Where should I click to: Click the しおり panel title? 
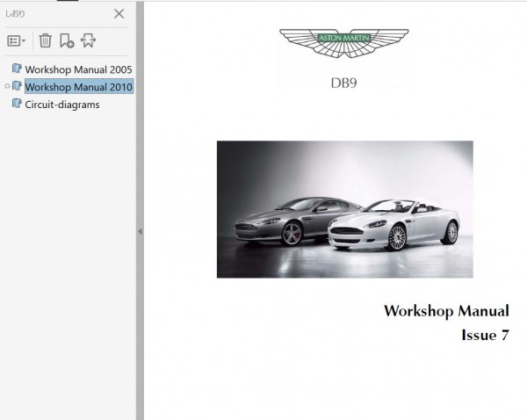coord(15,14)
